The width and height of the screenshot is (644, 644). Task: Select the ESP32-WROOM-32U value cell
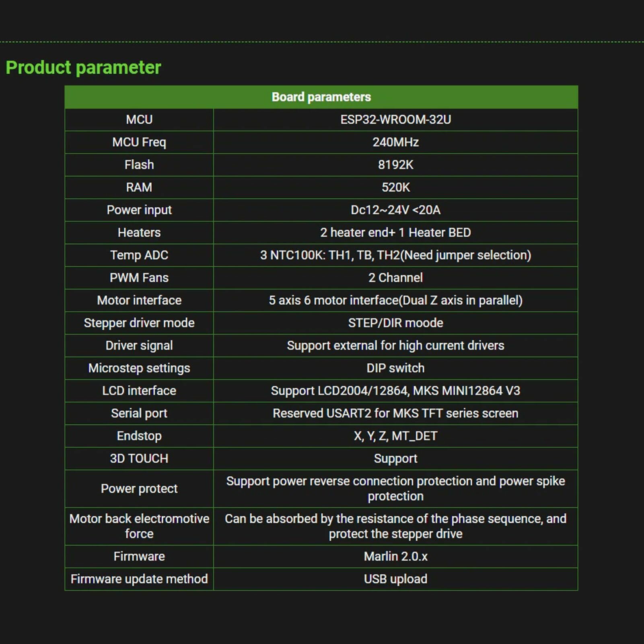pos(395,119)
